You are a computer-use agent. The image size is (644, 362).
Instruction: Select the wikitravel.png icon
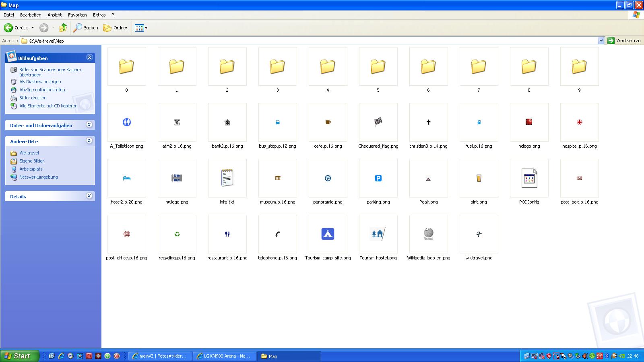pos(479,234)
